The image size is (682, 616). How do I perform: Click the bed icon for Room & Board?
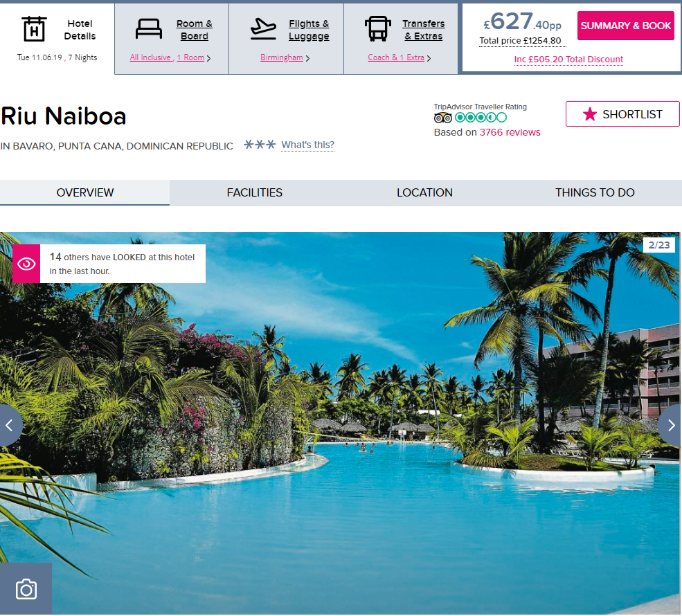[x=149, y=28]
